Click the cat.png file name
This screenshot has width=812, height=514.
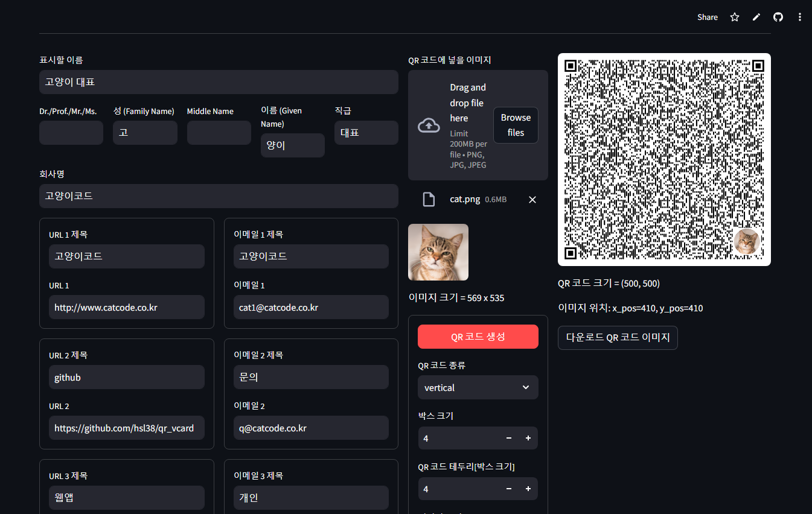click(x=465, y=199)
